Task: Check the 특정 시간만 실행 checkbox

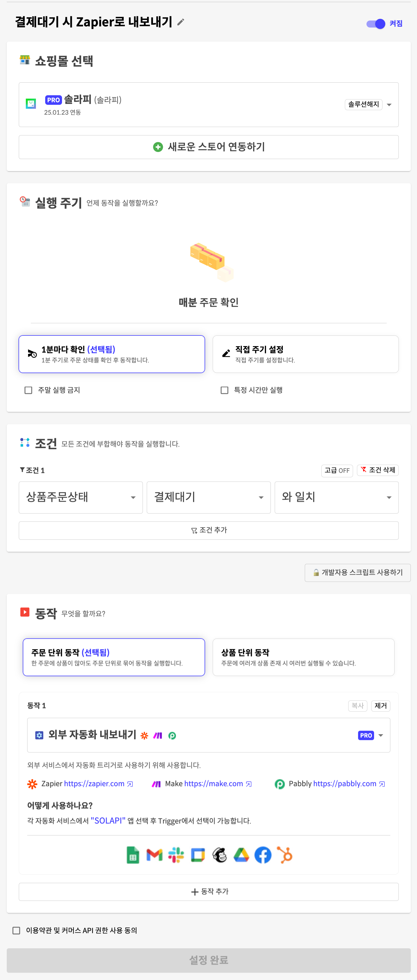Action: [x=224, y=390]
